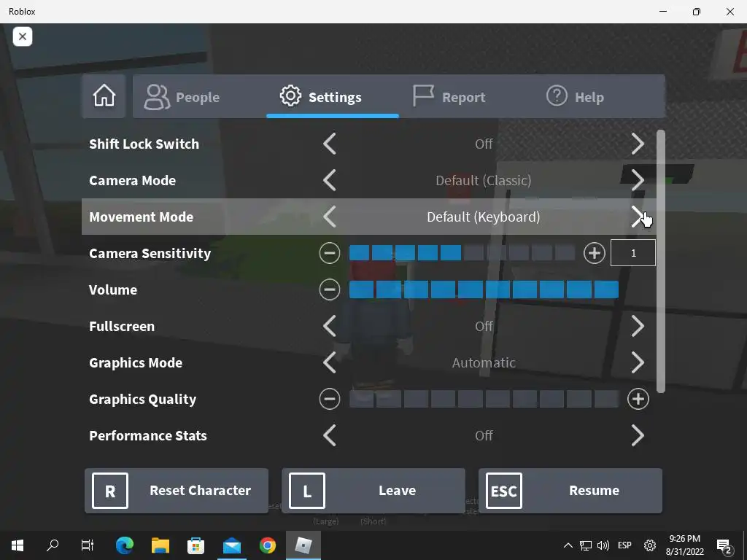This screenshot has height=560, width=747.
Task: Show hidden system tray icons
Action: (x=568, y=545)
